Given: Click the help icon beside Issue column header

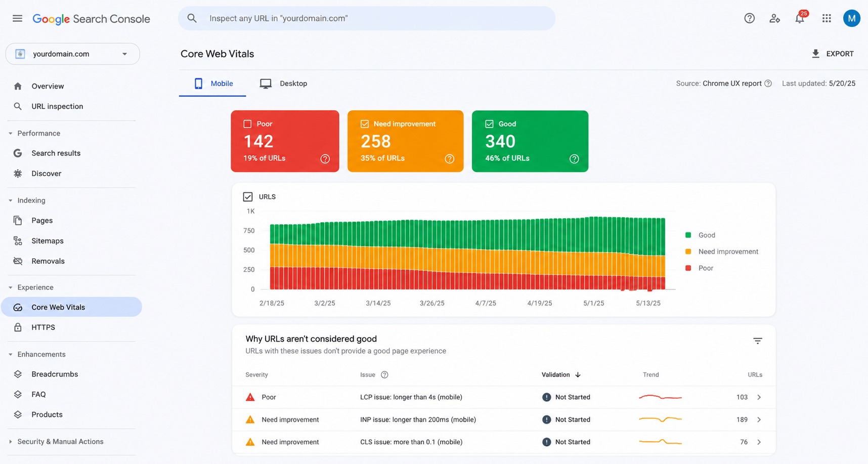Looking at the screenshot, I should coord(384,375).
